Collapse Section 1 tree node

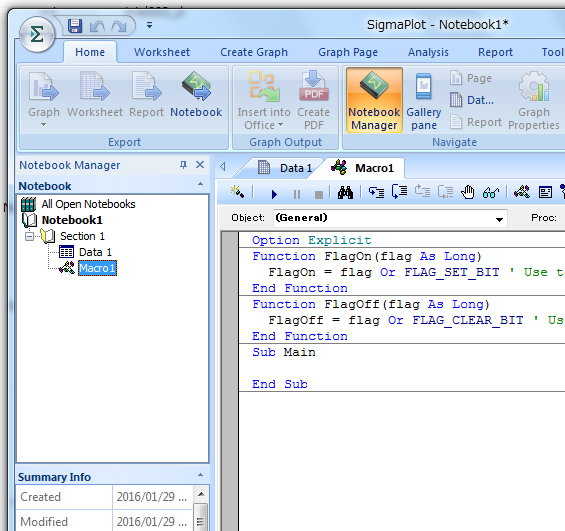30,237
